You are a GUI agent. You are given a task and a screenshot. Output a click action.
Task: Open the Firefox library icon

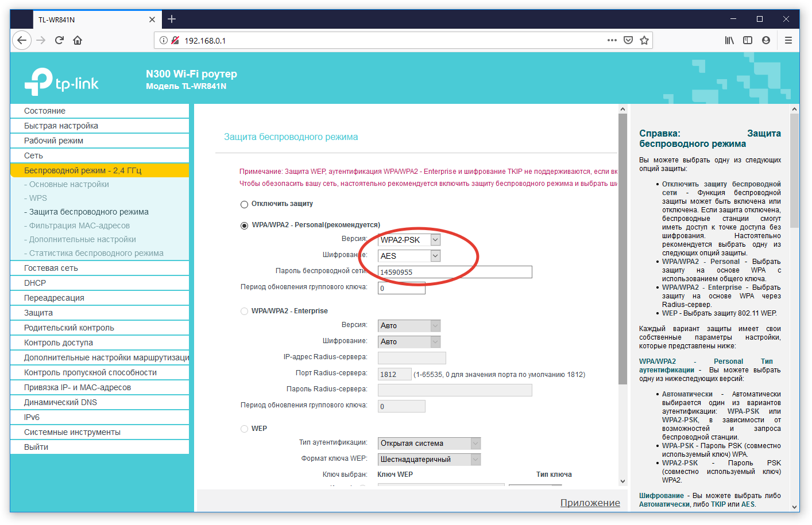tap(729, 40)
